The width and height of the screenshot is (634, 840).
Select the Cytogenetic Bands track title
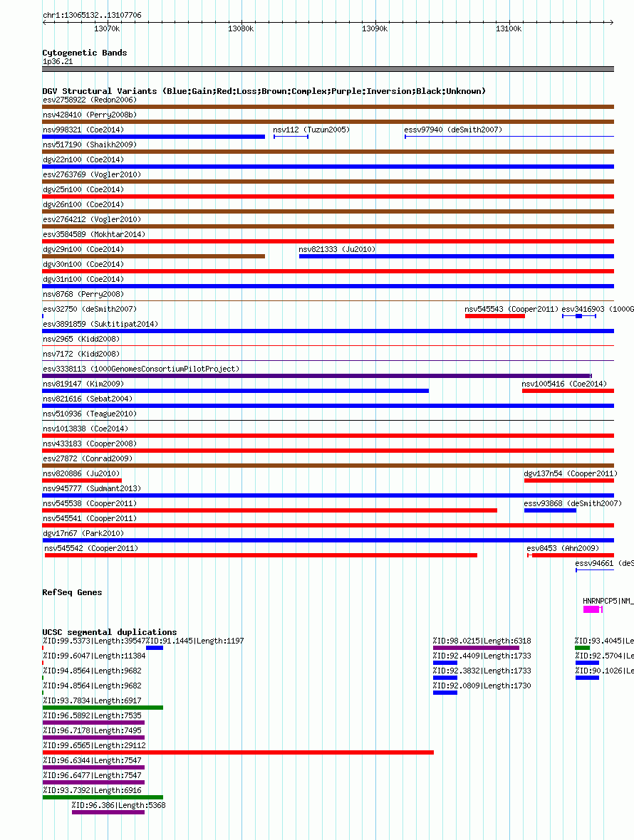pyautogui.click(x=85, y=53)
